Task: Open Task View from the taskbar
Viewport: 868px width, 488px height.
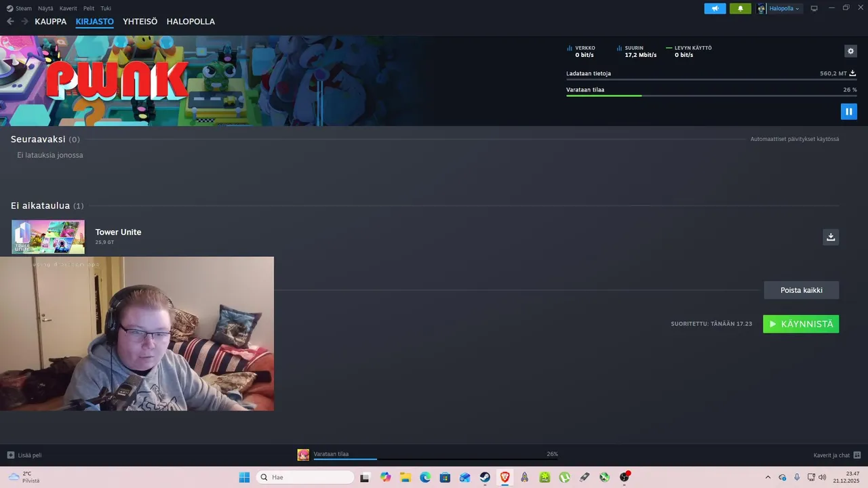Action: [x=365, y=477]
